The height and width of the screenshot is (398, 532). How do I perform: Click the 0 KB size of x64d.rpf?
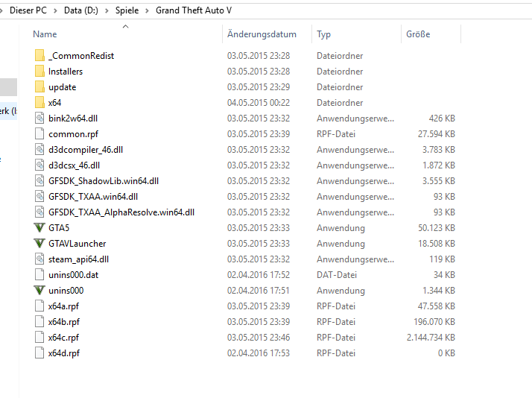tap(446, 353)
